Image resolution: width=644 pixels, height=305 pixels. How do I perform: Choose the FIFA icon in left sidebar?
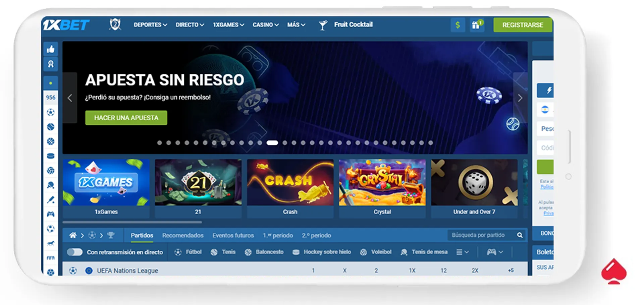51,258
